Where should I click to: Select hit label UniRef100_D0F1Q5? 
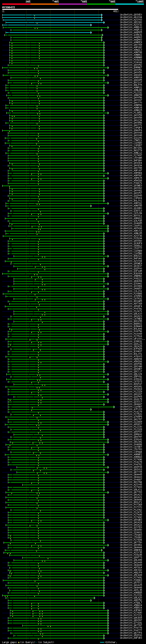(x=131, y=271)
